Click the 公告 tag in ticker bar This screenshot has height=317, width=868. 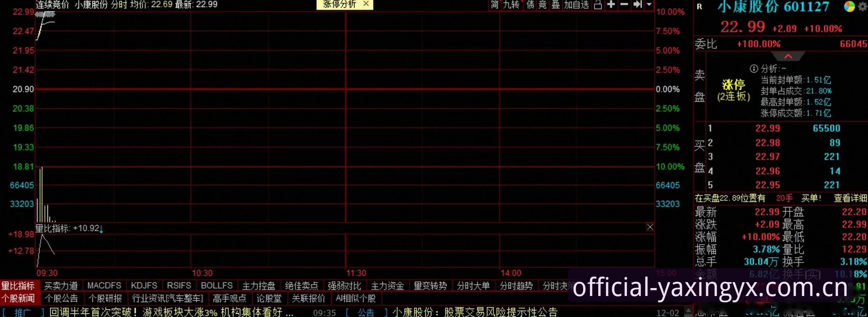pos(366,312)
